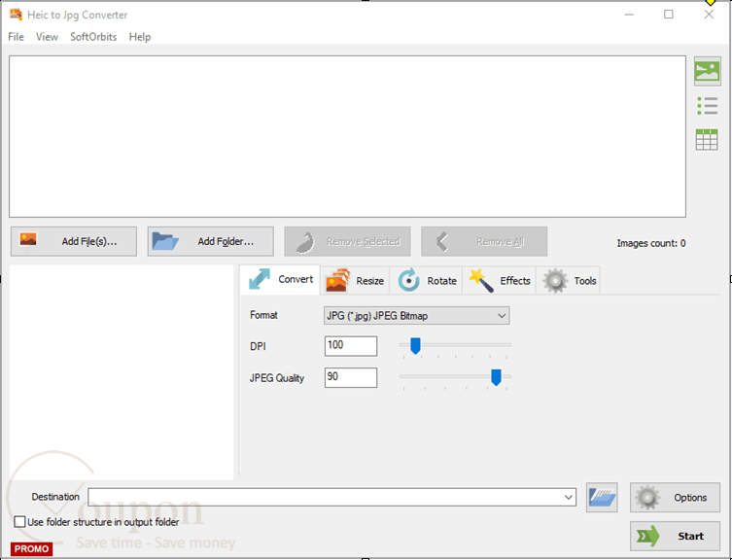Switch to the Resize tab
Image resolution: width=732 pixels, height=560 pixels.
355,281
